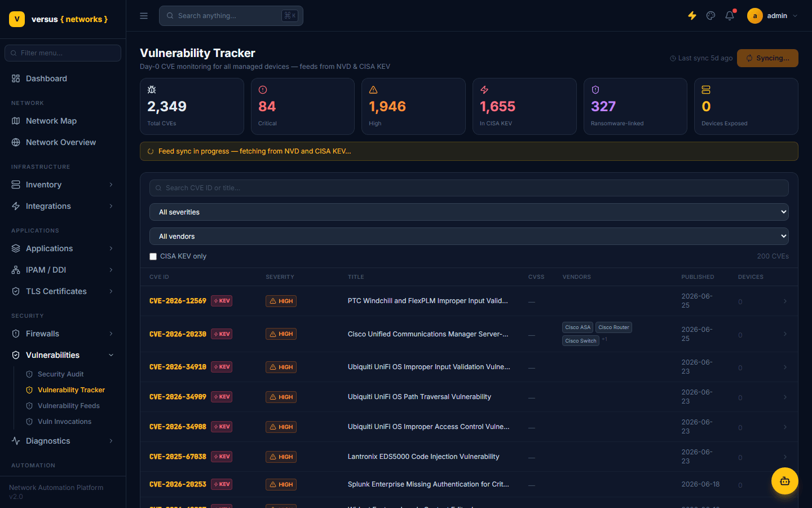
Task: Open Network Map page
Action: click(x=63, y=121)
